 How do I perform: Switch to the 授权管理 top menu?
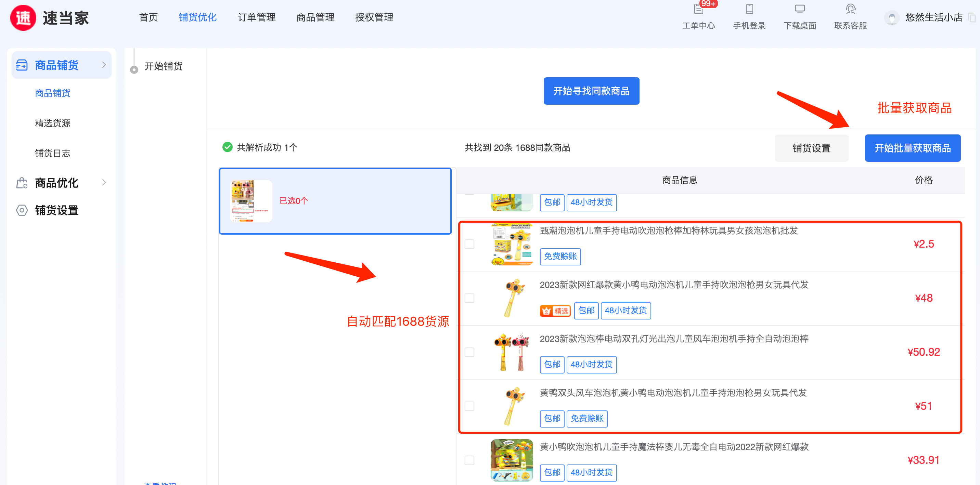pyautogui.click(x=374, y=17)
